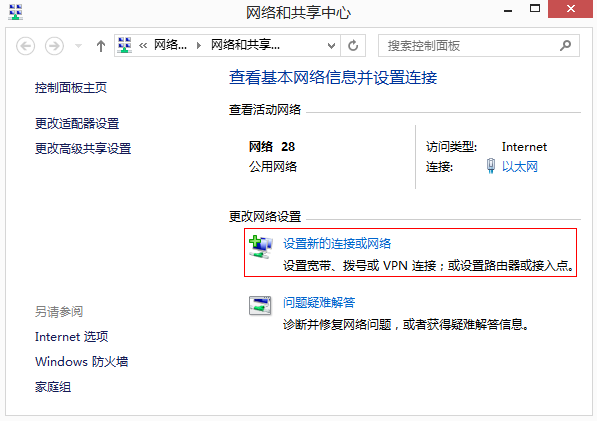Open recent locations dropdown beside forward arrow

(x=78, y=46)
